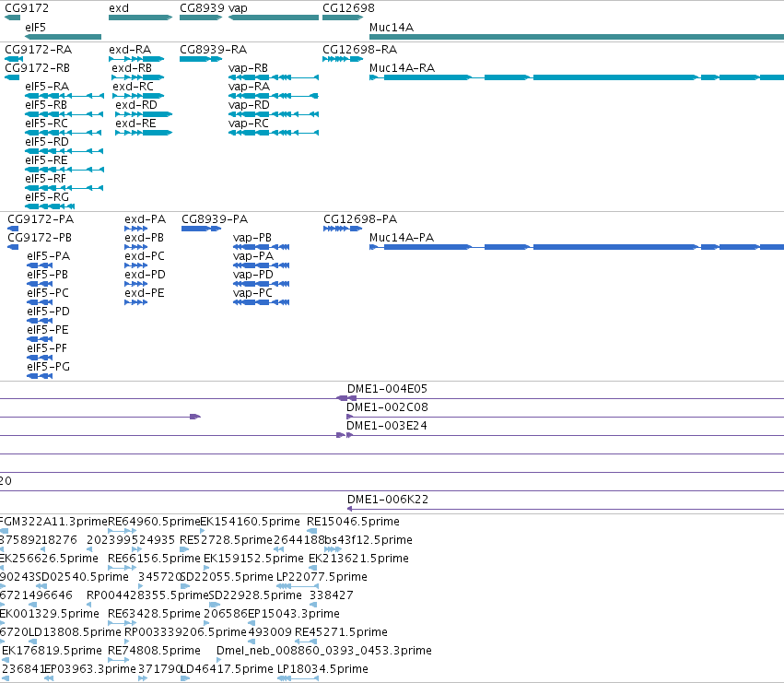784x683 pixels.
Task: Select EST RE52728.5prime label
Action: click(226, 540)
